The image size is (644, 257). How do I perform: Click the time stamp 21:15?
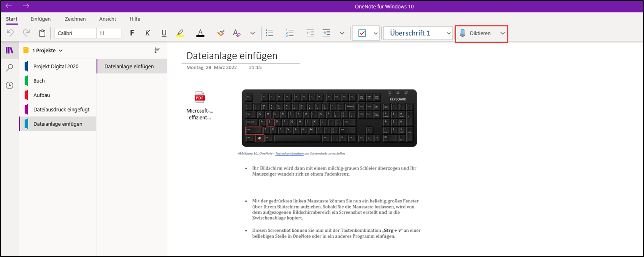[255, 67]
